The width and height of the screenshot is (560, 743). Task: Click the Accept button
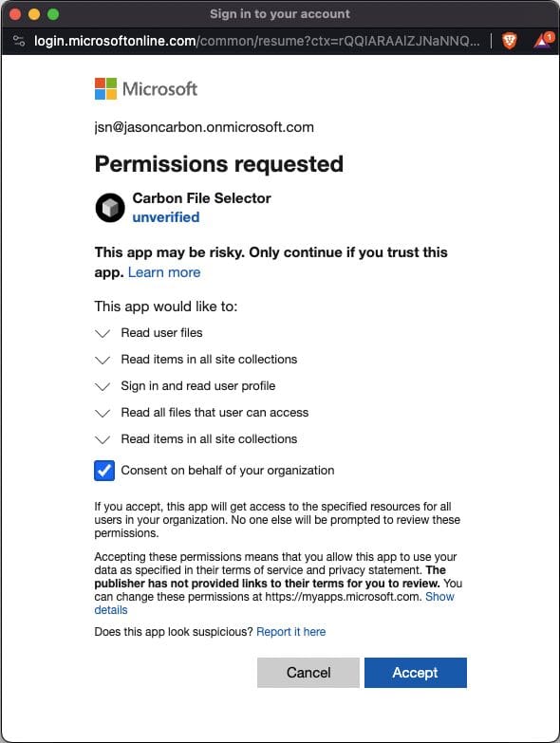(416, 673)
